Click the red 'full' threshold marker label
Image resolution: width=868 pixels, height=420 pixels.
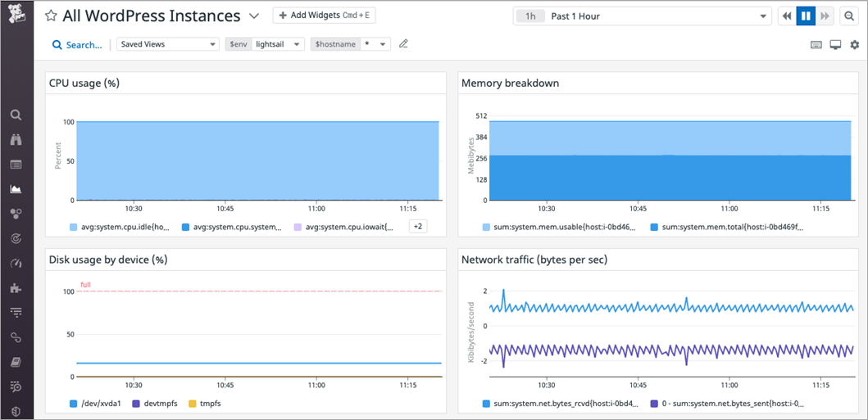tap(85, 285)
